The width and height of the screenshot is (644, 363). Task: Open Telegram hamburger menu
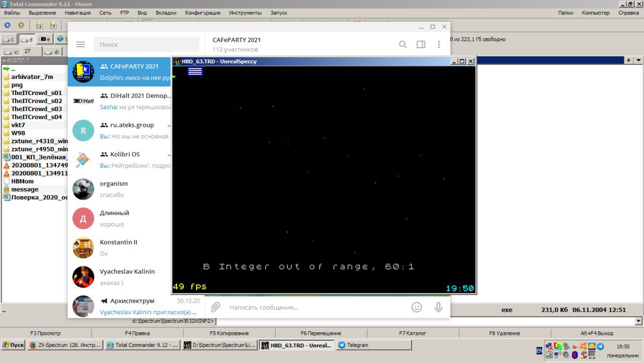click(x=80, y=44)
